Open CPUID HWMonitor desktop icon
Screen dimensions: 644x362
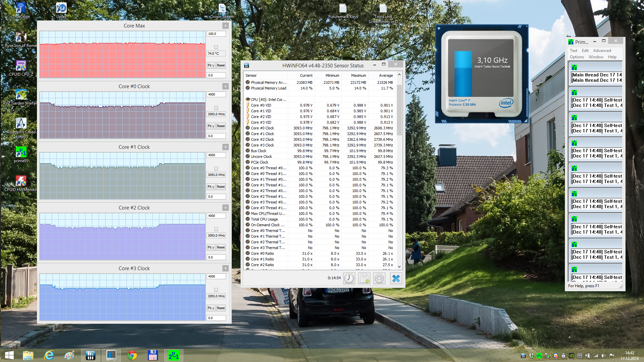coord(21,181)
